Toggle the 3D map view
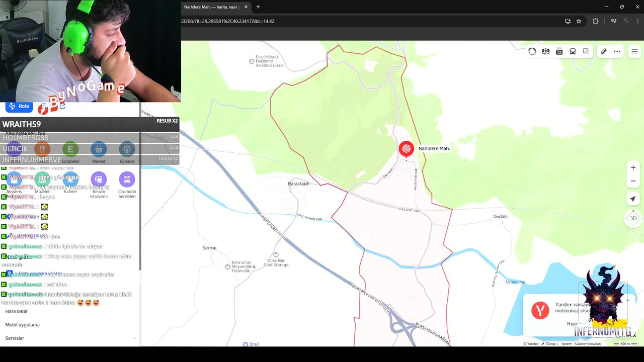This screenshot has width=644, height=362. tap(633, 218)
